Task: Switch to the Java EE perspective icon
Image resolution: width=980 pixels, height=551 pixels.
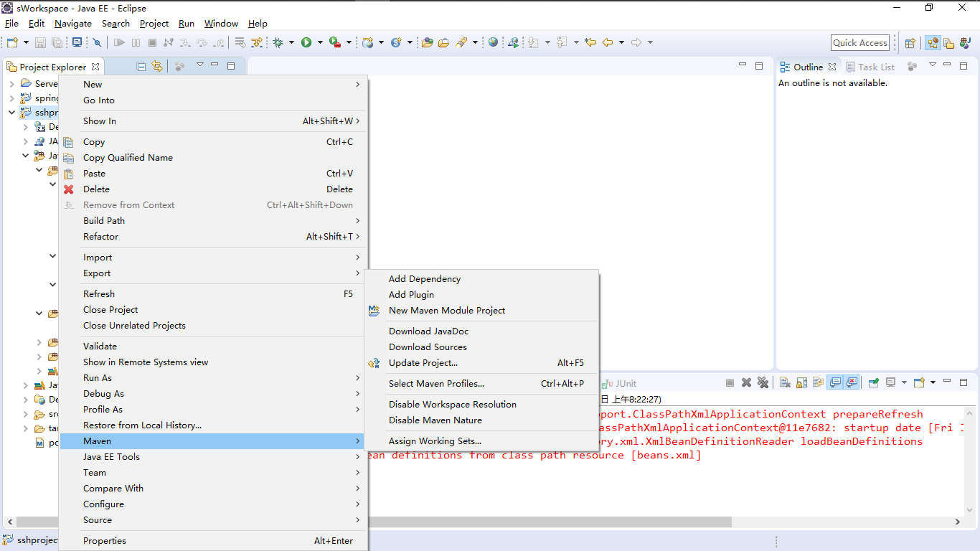Action: pyautogui.click(x=933, y=43)
